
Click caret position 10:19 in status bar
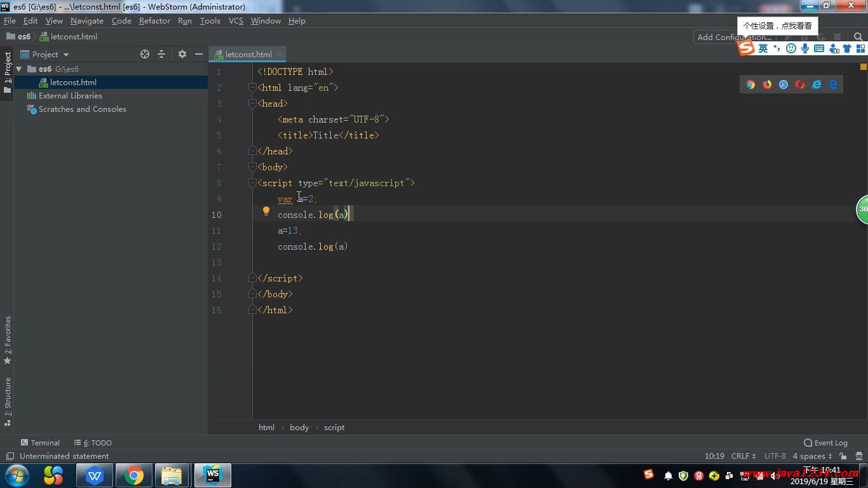pyautogui.click(x=714, y=456)
